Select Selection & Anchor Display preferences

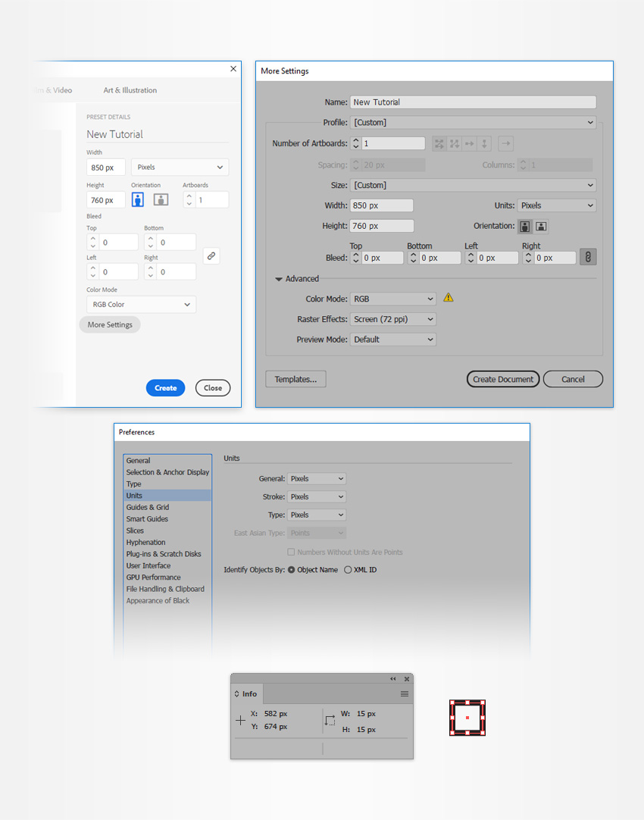click(x=167, y=472)
